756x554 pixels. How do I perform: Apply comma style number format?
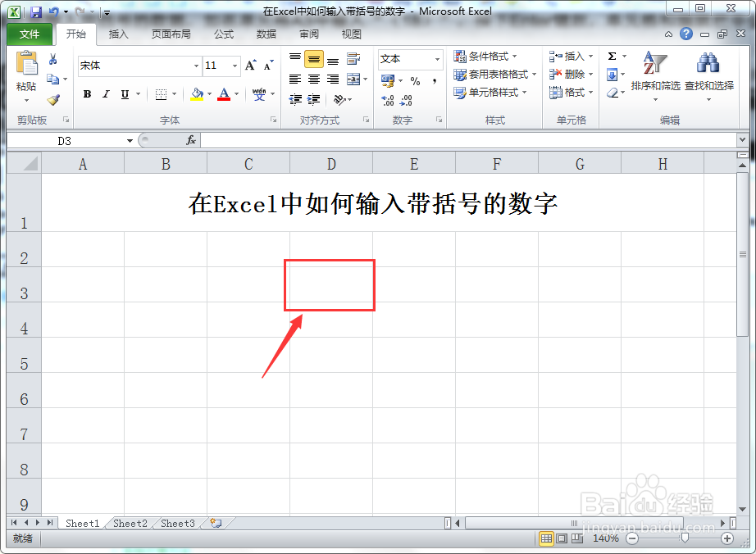435,81
